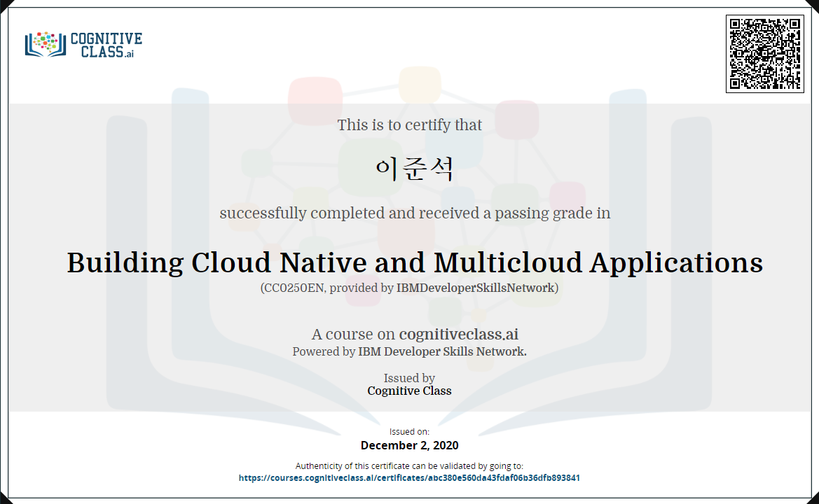Click the Cognitive Class logo icon
This screenshot has height=504, width=819.
pos(46,44)
